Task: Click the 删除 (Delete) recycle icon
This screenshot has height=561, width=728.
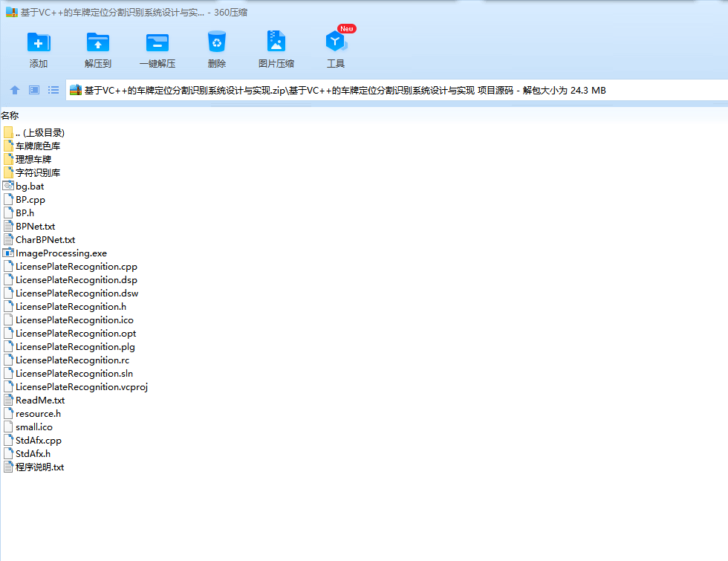Action: tap(217, 42)
